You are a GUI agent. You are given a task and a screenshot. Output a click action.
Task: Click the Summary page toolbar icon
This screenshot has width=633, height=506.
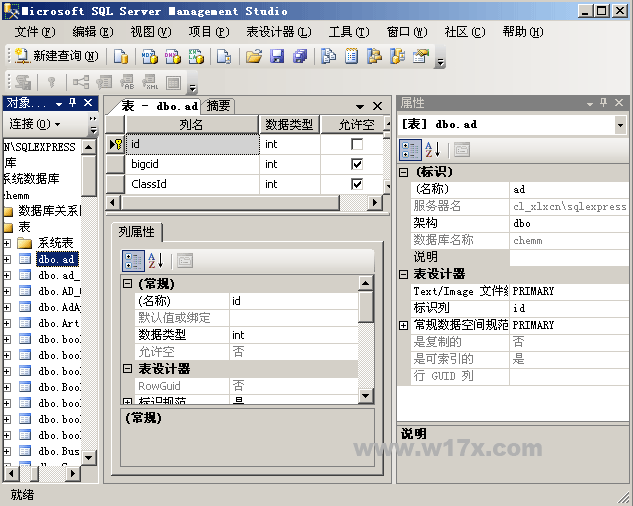(x=351, y=56)
